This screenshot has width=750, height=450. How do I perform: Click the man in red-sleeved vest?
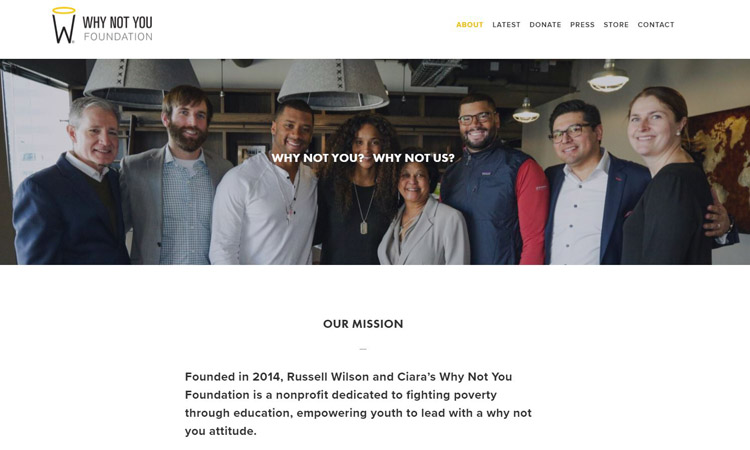point(493,180)
